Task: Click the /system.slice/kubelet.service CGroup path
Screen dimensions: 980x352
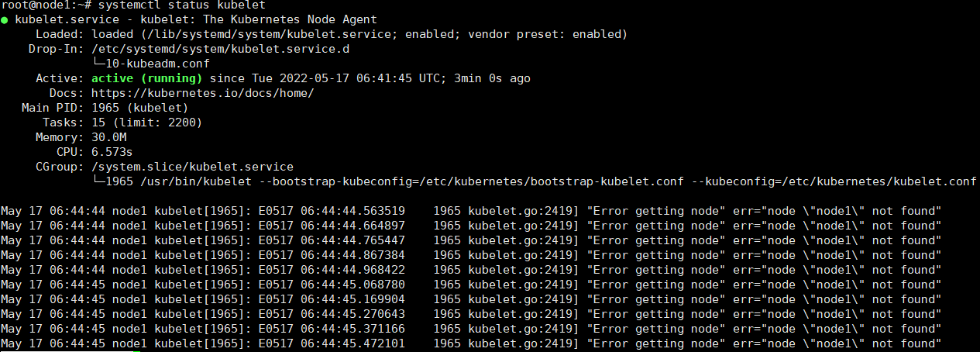Action: click(x=193, y=167)
